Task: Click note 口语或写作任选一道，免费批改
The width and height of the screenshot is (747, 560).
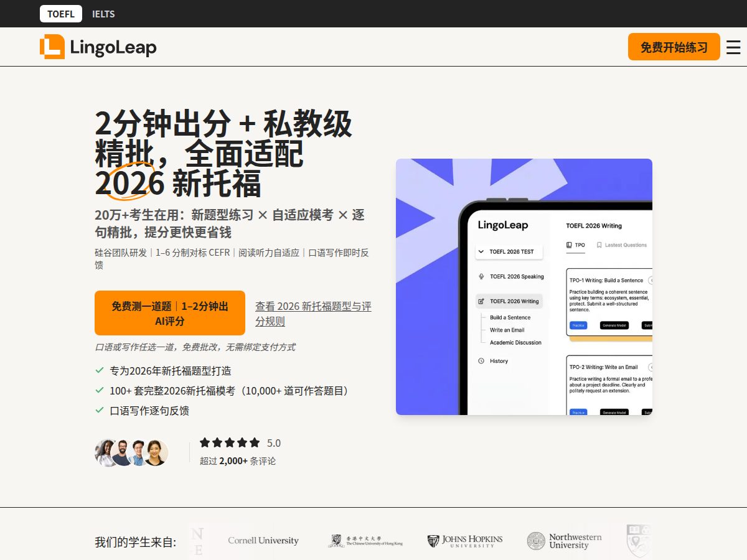Action: point(195,347)
